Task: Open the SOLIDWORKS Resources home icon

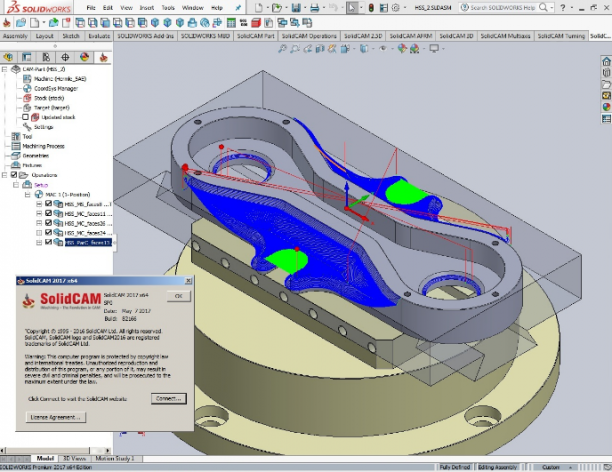Action: click(x=606, y=62)
